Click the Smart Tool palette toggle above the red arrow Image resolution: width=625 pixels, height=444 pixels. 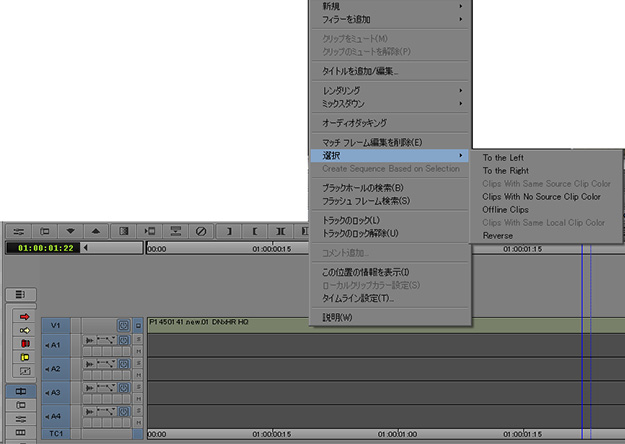tap(21, 295)
